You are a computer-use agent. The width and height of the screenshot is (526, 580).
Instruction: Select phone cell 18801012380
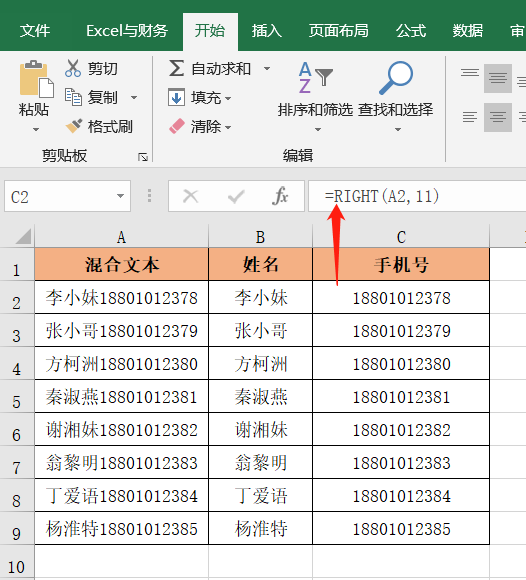[401, 364]
